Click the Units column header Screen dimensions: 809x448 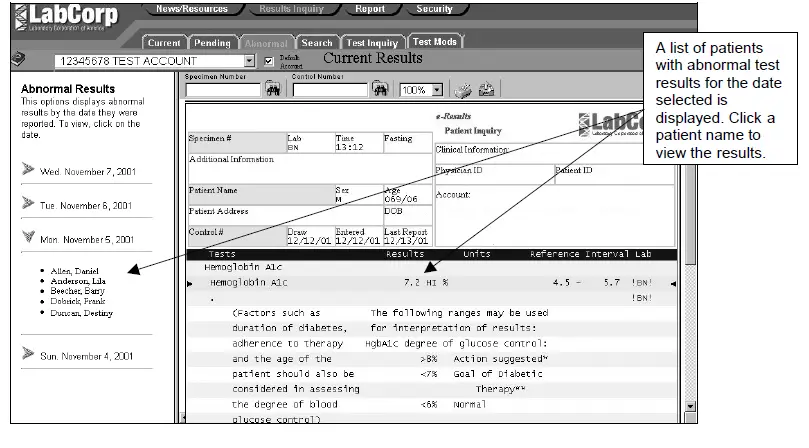coord(477,254)
